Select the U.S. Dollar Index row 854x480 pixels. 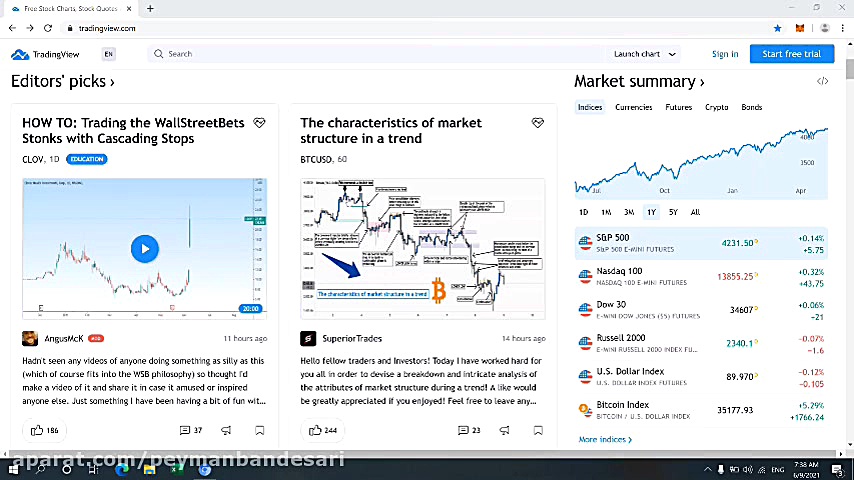click(x=701, y=377)
